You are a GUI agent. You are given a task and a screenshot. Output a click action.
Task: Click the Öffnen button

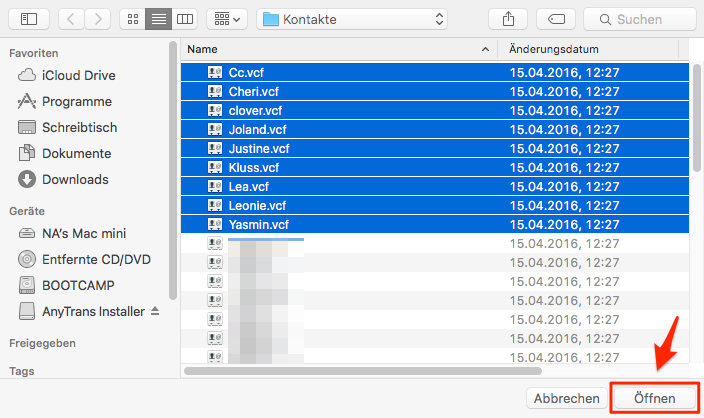tap(655, 398)
